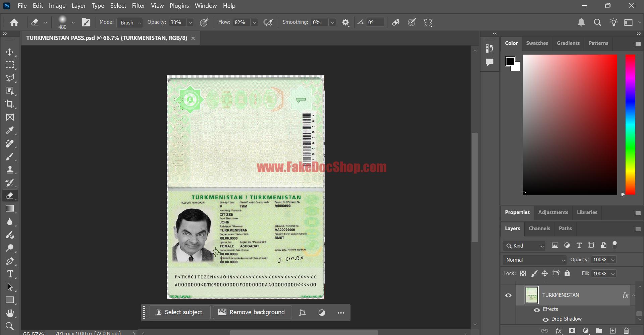The height and width of the screenshot is (335, 644).
Task: Toggle lock image pixels brush icon
Action: tap(534, 274)
